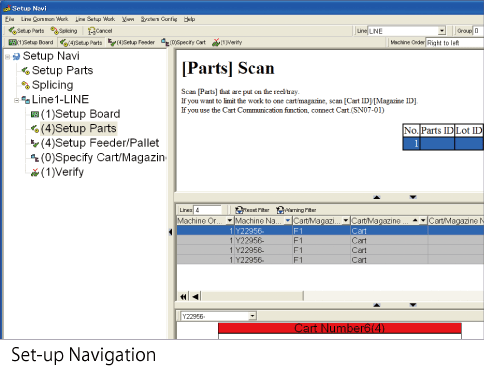Click the Lines count field
The width and height of the screenshot is (484, 372).
point(207,210)
